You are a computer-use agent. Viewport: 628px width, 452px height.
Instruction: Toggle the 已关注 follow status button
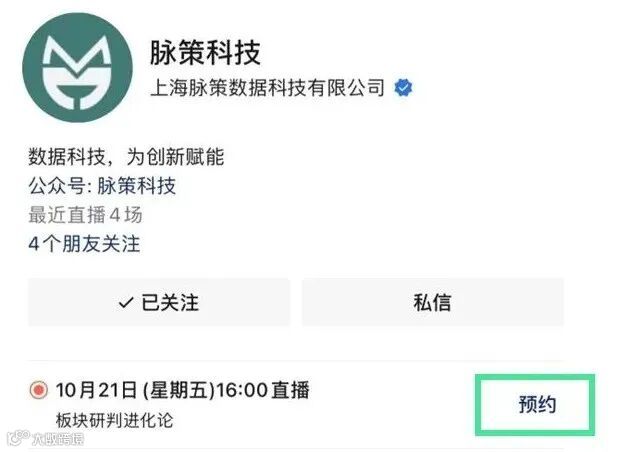click(x=159, y=302)
